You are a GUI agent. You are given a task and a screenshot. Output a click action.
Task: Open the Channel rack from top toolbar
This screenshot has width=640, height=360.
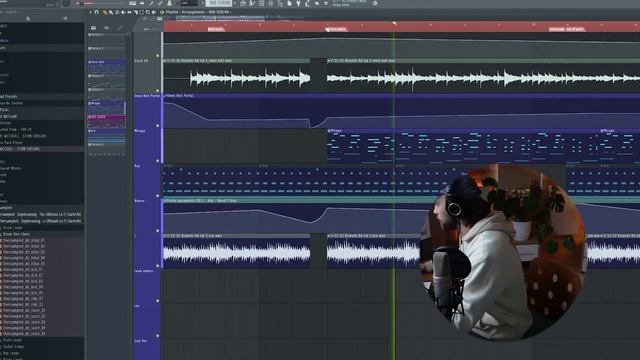(261, 3)
